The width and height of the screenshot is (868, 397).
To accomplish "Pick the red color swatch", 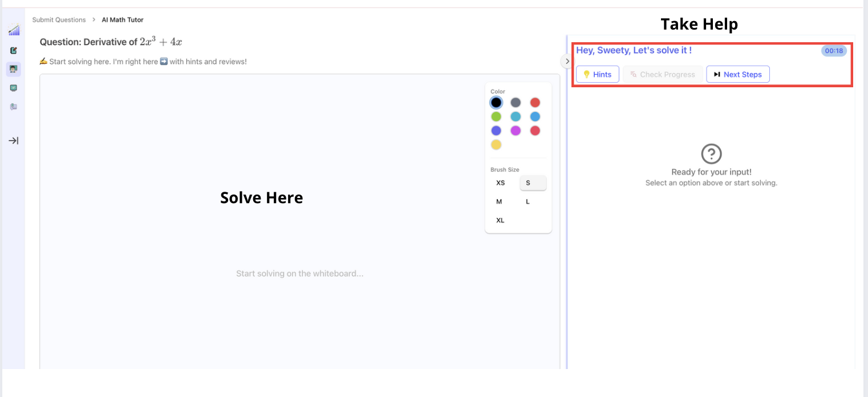I will (535, 102).
